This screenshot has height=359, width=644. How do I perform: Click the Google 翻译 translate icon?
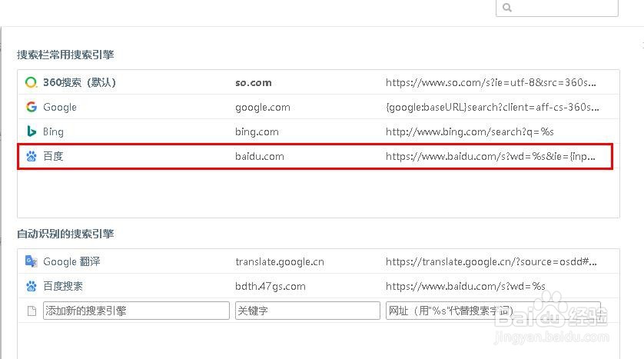click(32, 261)
